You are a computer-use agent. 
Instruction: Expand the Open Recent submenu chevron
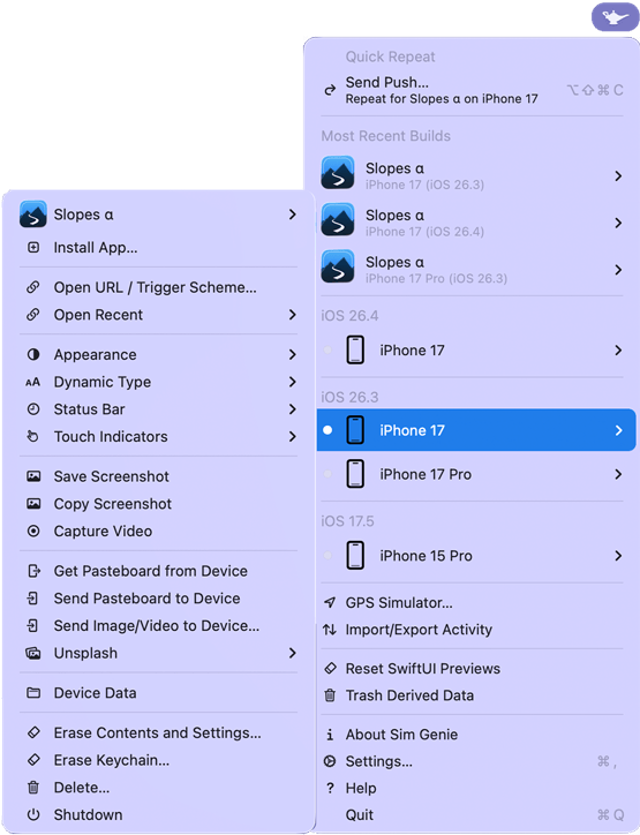292,315
